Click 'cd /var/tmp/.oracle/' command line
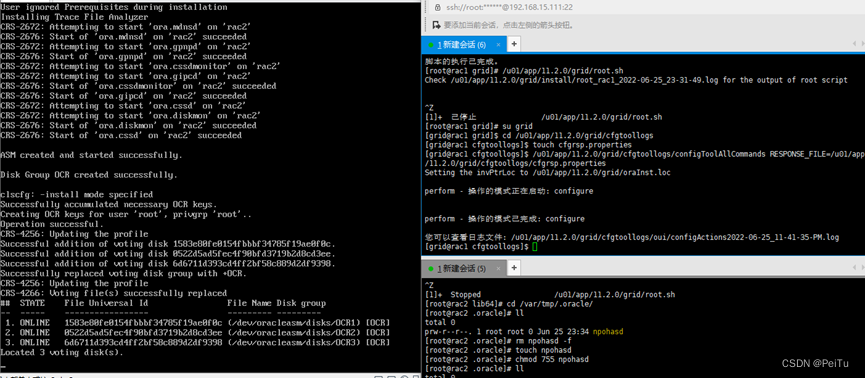The image size is (865, 378). 509,304
